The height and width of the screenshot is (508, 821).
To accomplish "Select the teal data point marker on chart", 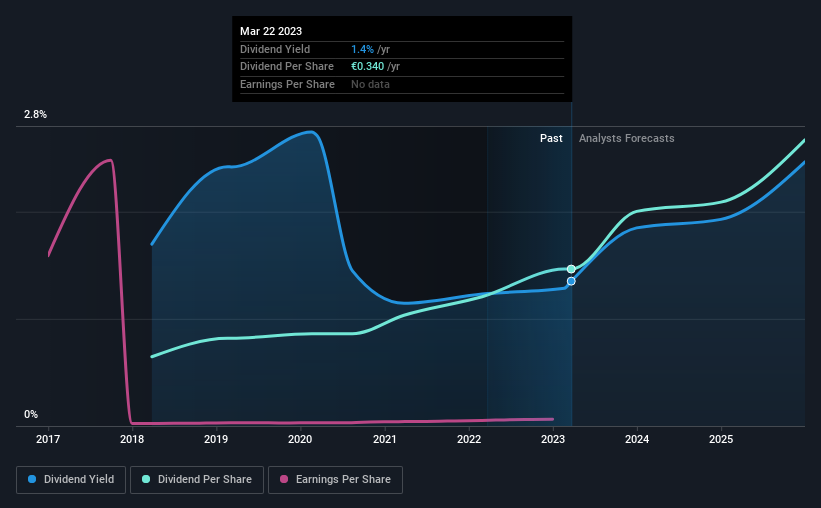I will [x=571, y=269].
